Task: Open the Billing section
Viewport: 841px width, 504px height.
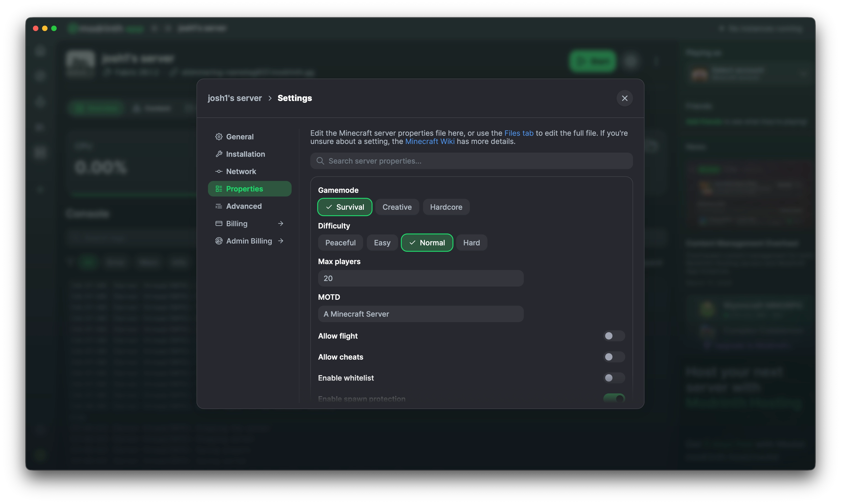Action: tap(250, 223)
